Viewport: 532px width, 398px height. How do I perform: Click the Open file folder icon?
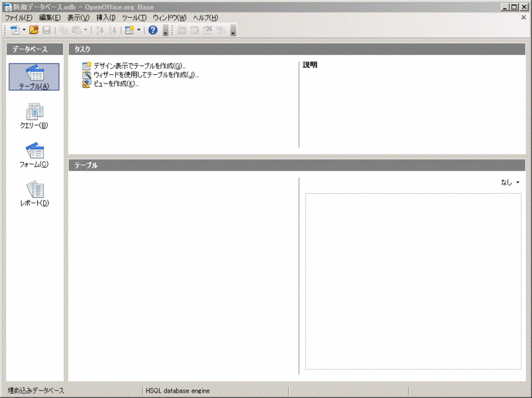pos(34,31)
